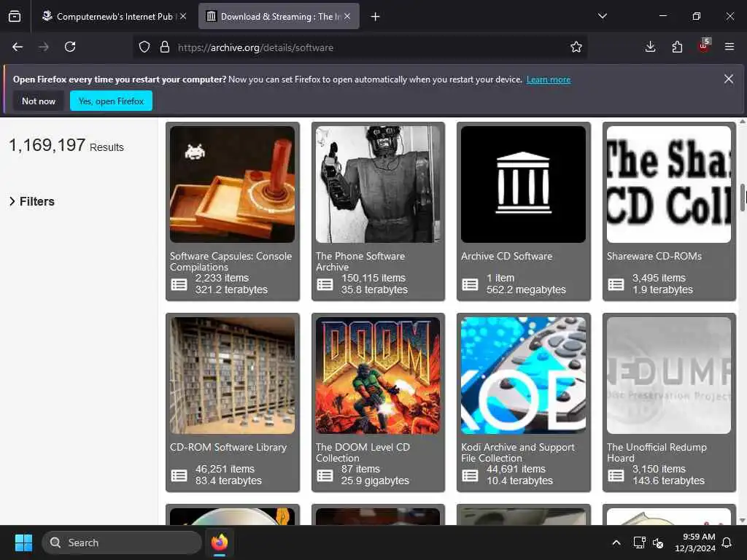This screenshot has height=560, width=747.
Task: Click the joystick thumbnail of Software Capsules
Action: pos(232,184)
